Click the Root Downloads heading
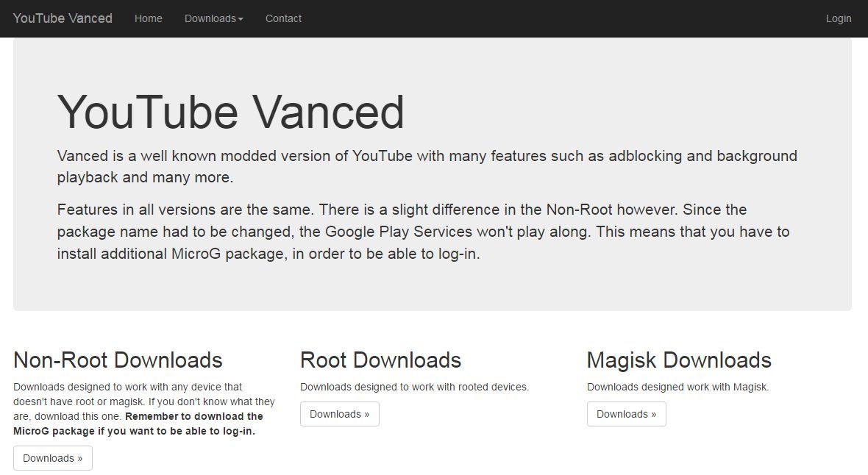This screenshot has width=868, height=475. (x=380, y=360)
